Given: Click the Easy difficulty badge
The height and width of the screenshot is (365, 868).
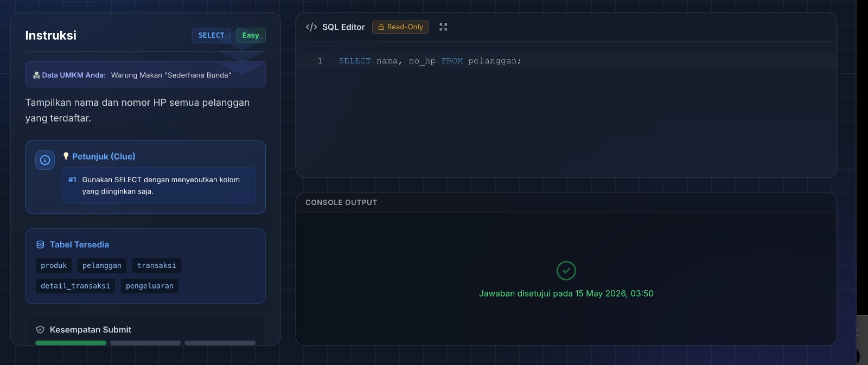Looking at the screenshot, I should click(251, 35).
